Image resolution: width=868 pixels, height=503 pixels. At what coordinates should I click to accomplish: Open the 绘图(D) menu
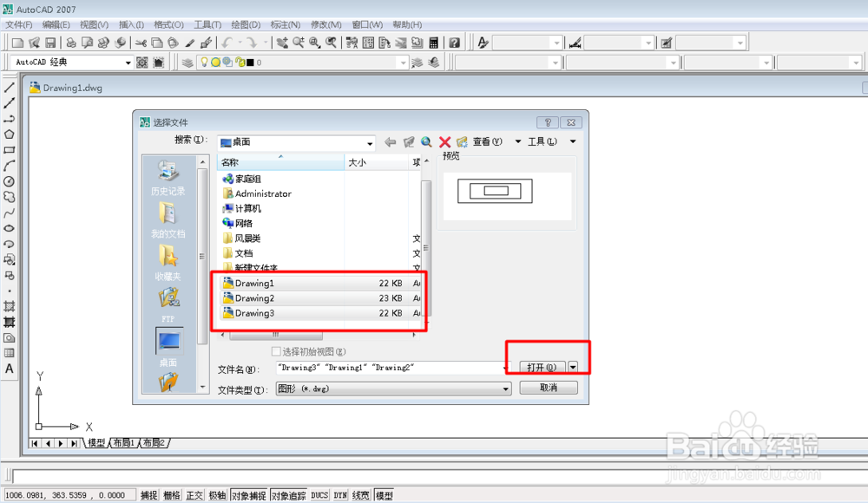(246, 24)
